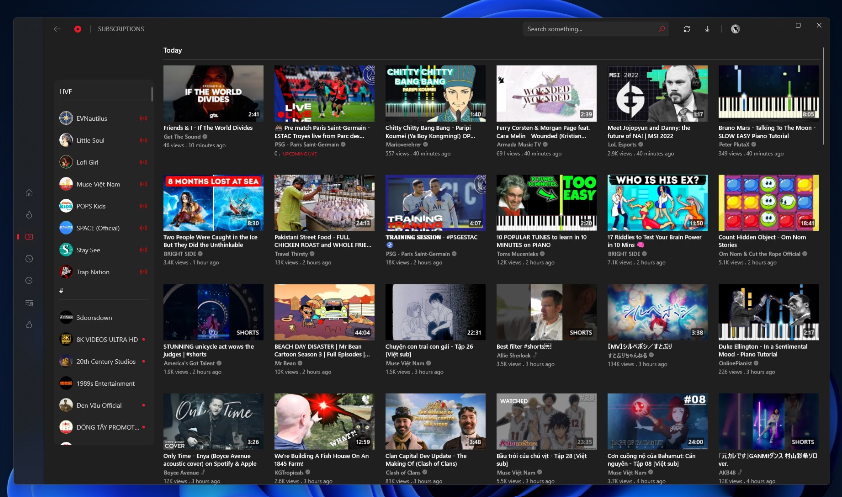The height and width of the screenshot is (497, 842).
Task: Click the red app logo icon
Action: pos(78,29)
